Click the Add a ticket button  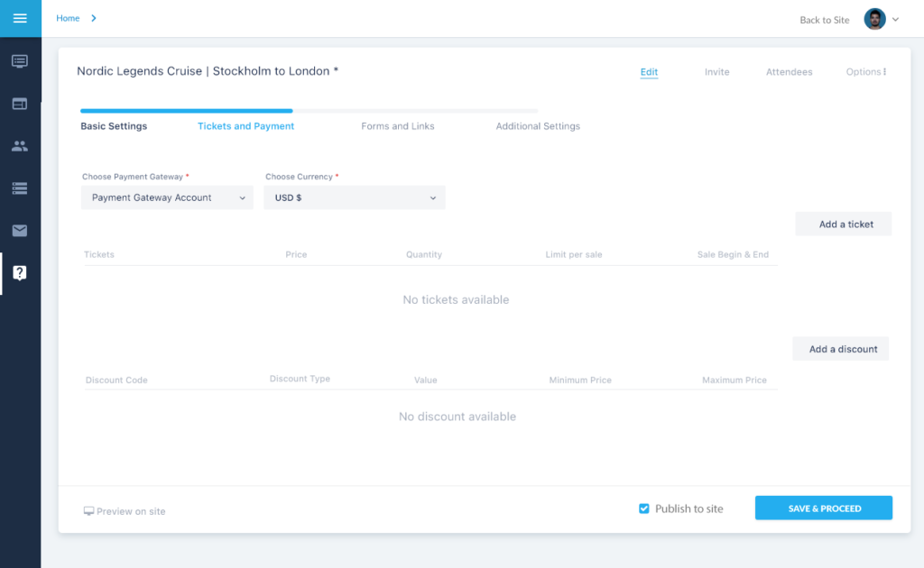(844, 224)
